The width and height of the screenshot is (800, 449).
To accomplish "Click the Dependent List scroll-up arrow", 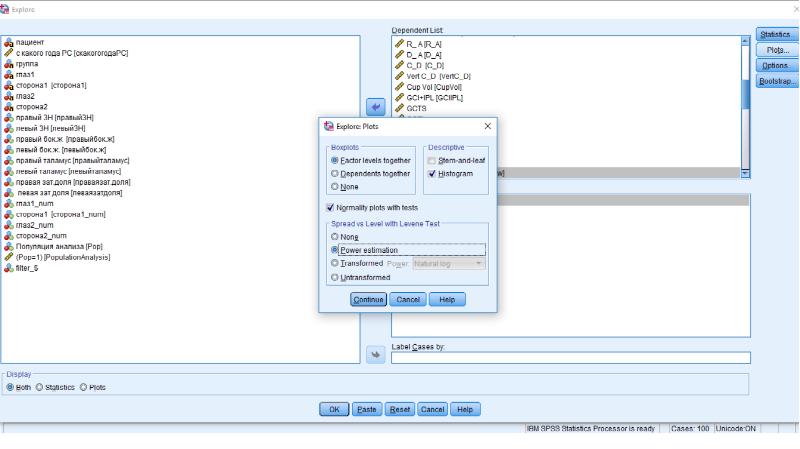I will [745, 40].
